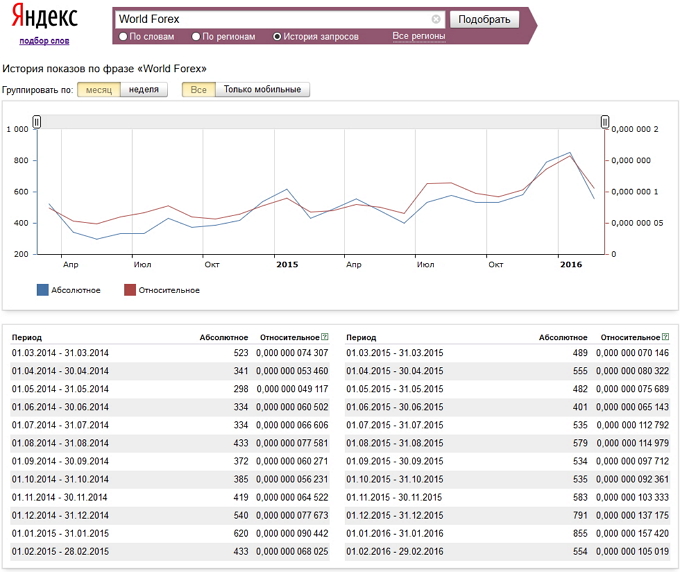Screen dimensions: 680x572
Task: Select the period 01.03.2015 - 31.03.2015
Action: tap(395, 353)
